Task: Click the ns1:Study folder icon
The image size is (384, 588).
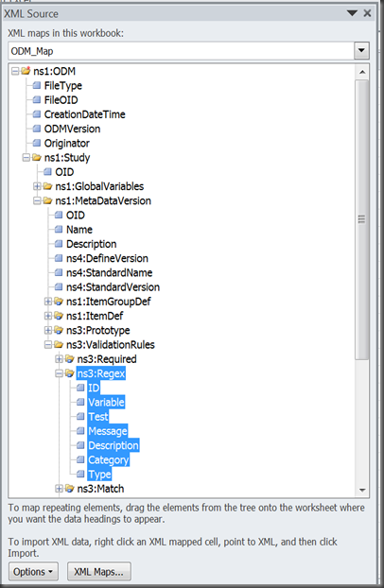Action: (x=36, y=158)
